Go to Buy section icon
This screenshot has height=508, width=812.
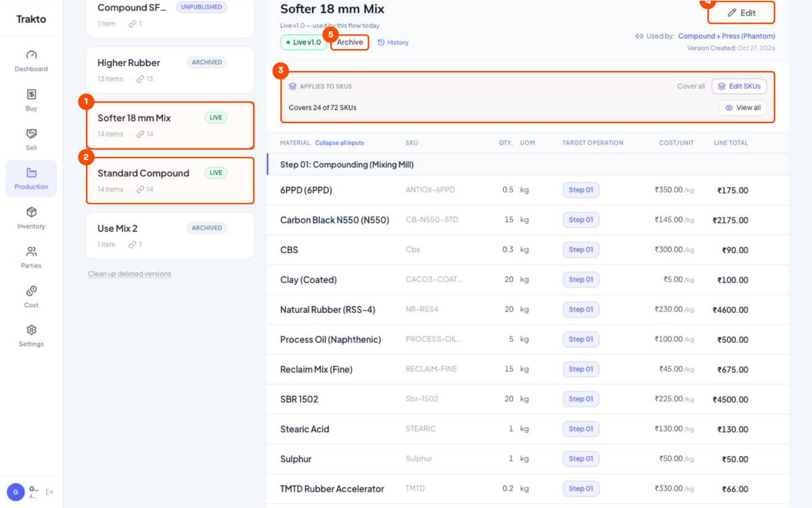(31, 94)
